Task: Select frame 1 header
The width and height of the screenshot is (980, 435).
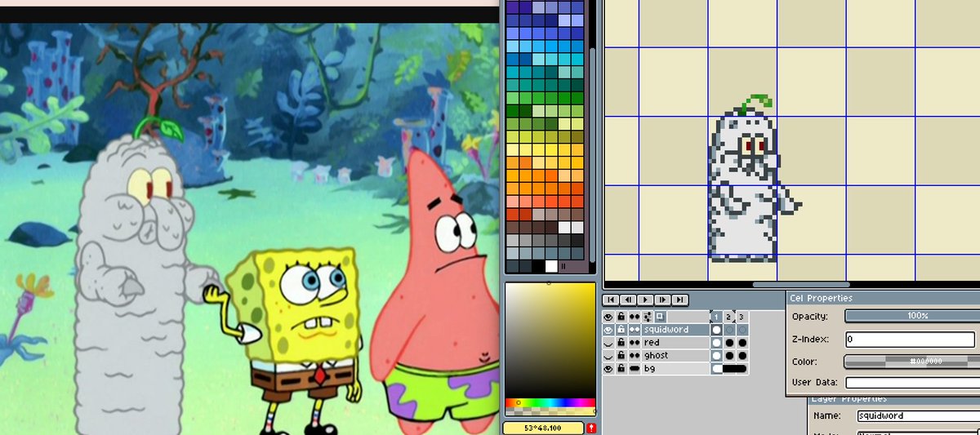Action: tap(716, 317)
